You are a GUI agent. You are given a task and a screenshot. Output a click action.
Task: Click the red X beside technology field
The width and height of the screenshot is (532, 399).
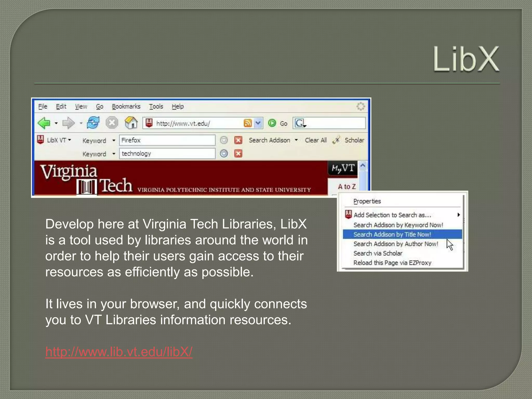(238, 154)
